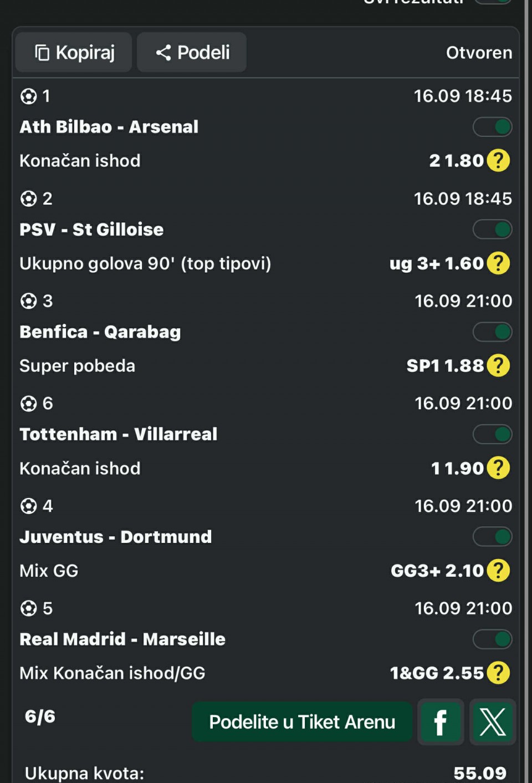Share ticket on X
This screenshot has width=532, height=783.
493,722
